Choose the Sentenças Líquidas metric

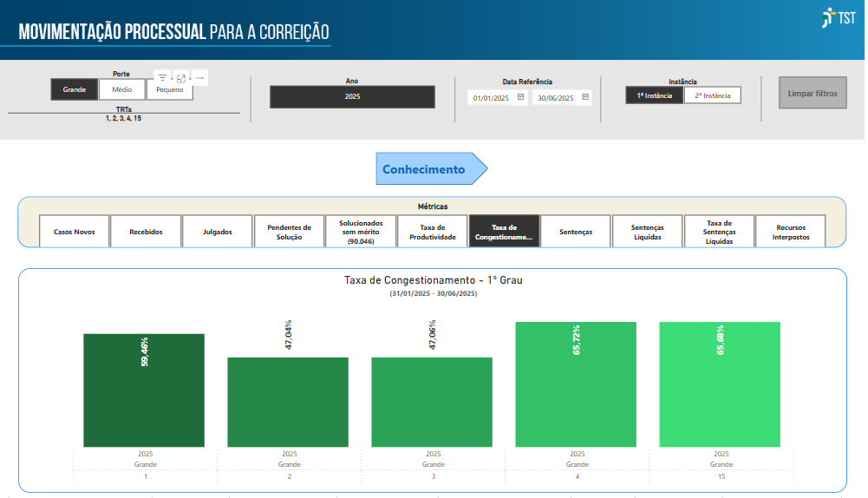click(x=647, y=232)
